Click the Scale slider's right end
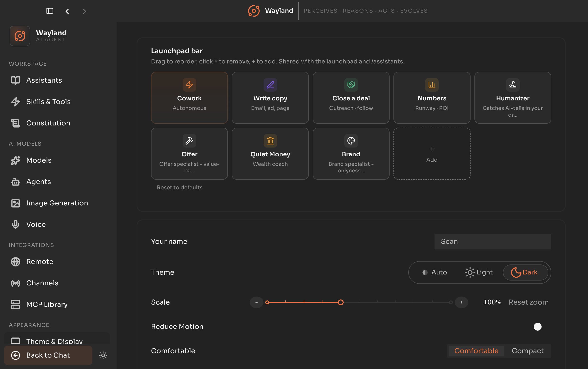588x369 pixels. tap(451, 303)
